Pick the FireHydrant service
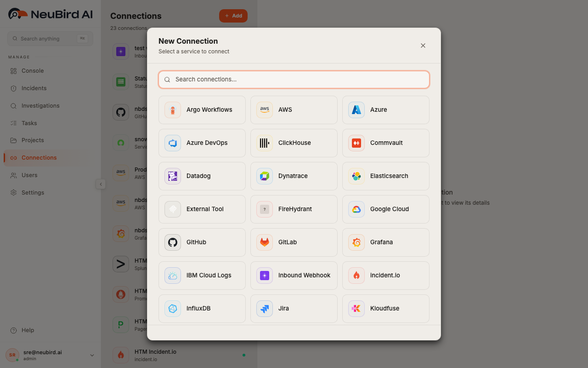This screenshot has height=368, width=588. pos(294,209)
